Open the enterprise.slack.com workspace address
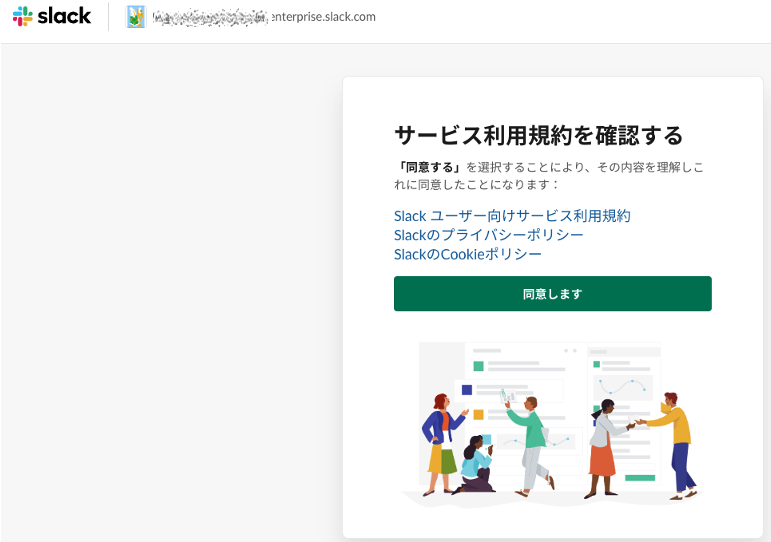 coord(264,17)
